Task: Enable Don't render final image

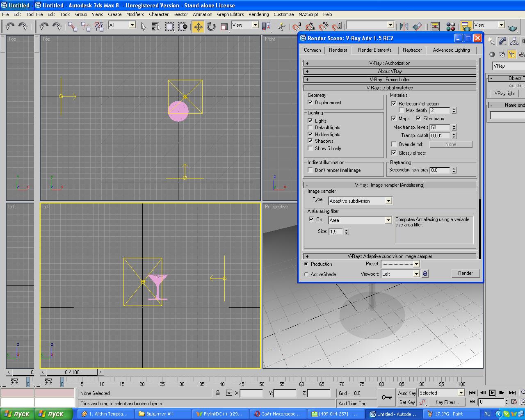Action: pyautogui.click(x=310, y=170)
